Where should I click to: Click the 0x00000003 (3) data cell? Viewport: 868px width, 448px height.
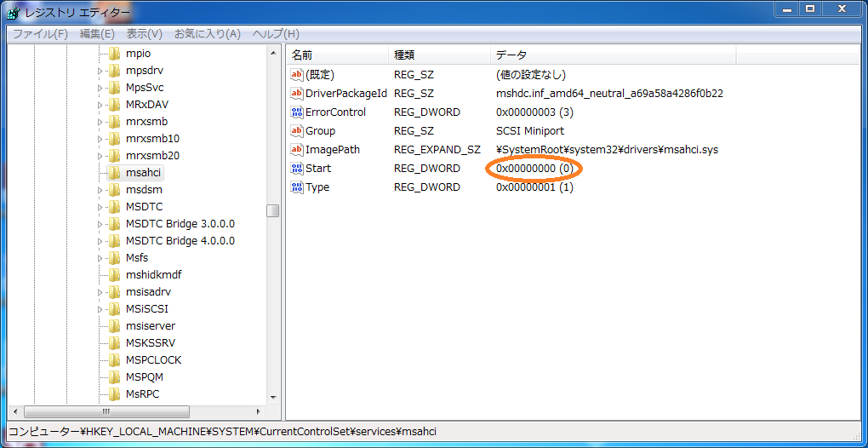[x=534, y=112]
